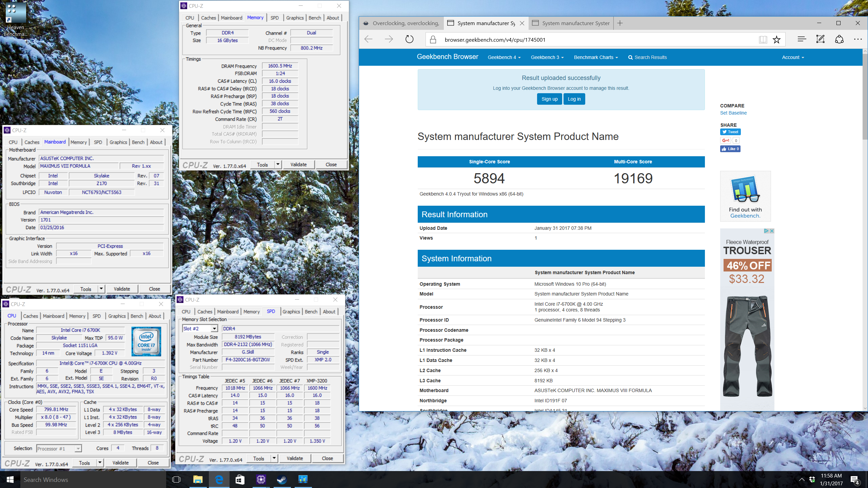Open Tools dropdown arrow in CPU tab CPU-Z

[100, 463]
